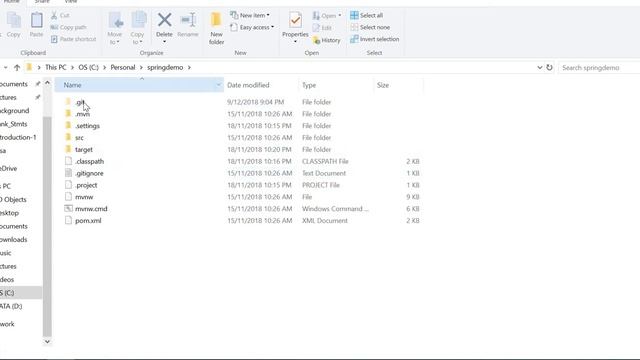This screenshot has width=640, height=360.
Task: Open the Easy access dropdown
Action: (252, 27)
